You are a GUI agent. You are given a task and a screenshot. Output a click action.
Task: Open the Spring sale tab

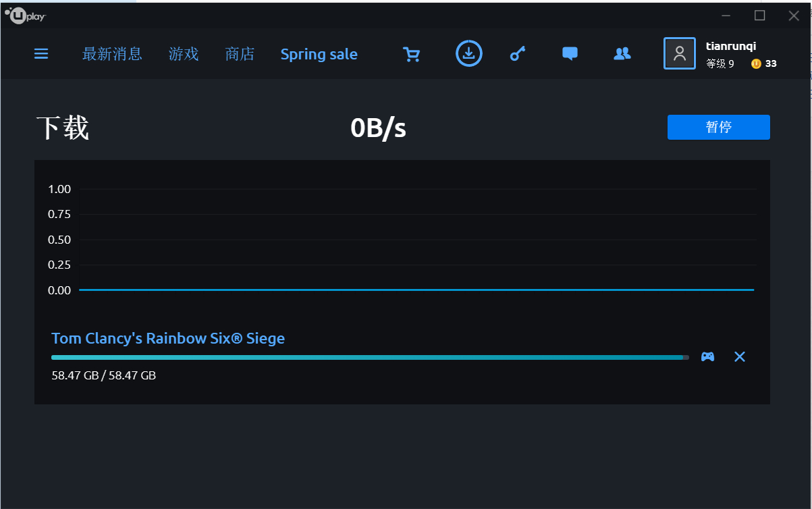[319, 54]
